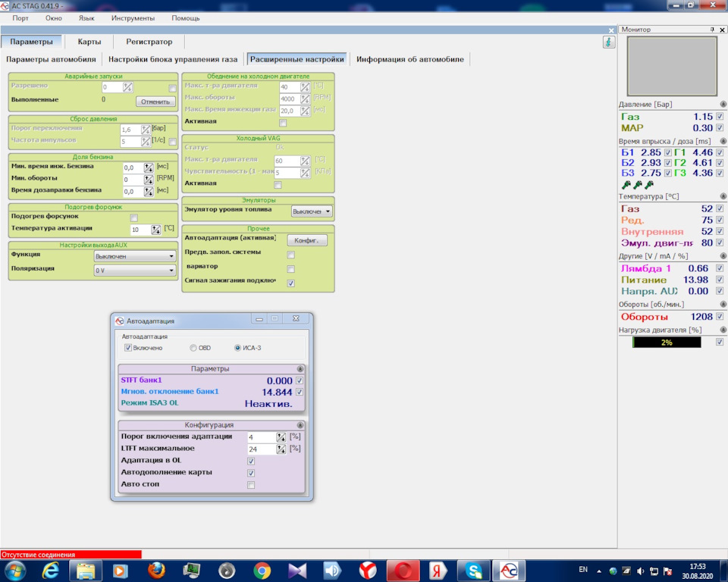The height and width of the screenshot is (582, 728).
Task: Click the engine load 2% progress bar
Action: 667,343
